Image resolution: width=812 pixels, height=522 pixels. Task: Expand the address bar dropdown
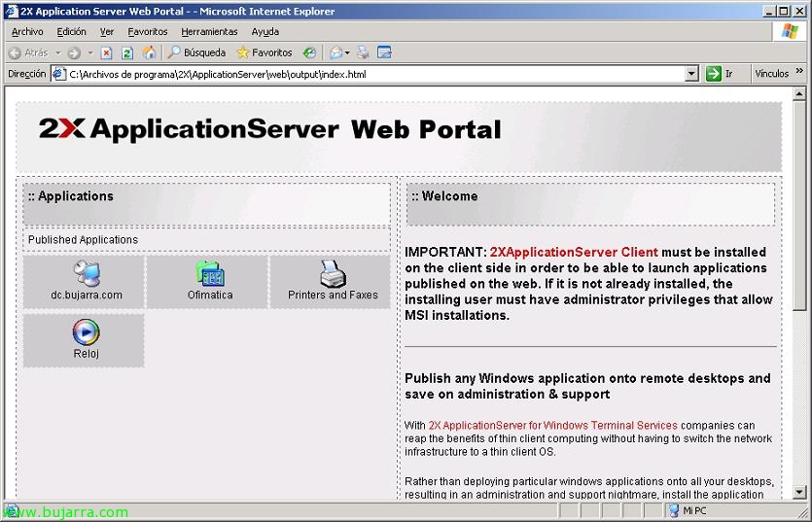point(691,74)
